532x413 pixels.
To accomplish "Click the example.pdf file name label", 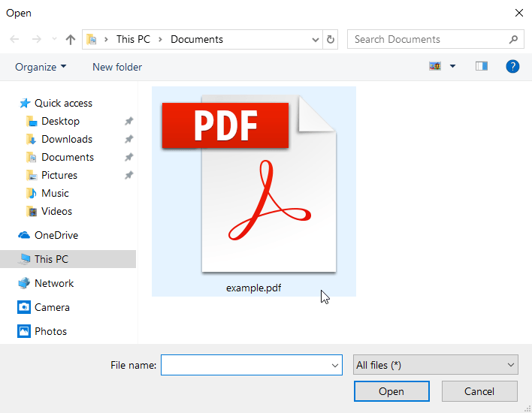I will pos(253,288).
